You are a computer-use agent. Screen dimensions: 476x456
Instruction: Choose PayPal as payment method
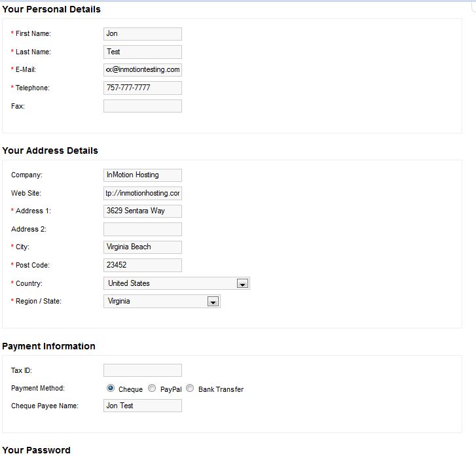tap(152, 389)
